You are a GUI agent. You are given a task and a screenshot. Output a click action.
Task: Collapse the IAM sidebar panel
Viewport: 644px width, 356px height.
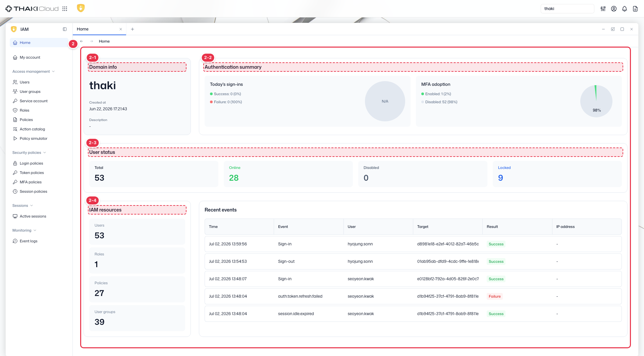coord(65,29)
